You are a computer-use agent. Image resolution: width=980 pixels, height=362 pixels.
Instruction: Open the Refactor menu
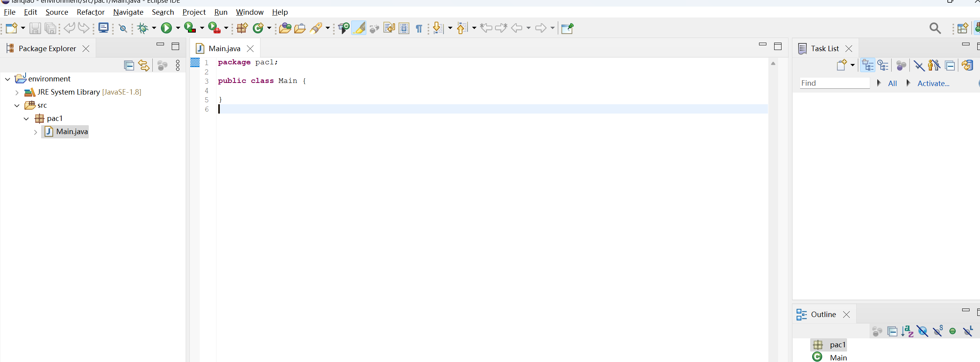[91, 12]
